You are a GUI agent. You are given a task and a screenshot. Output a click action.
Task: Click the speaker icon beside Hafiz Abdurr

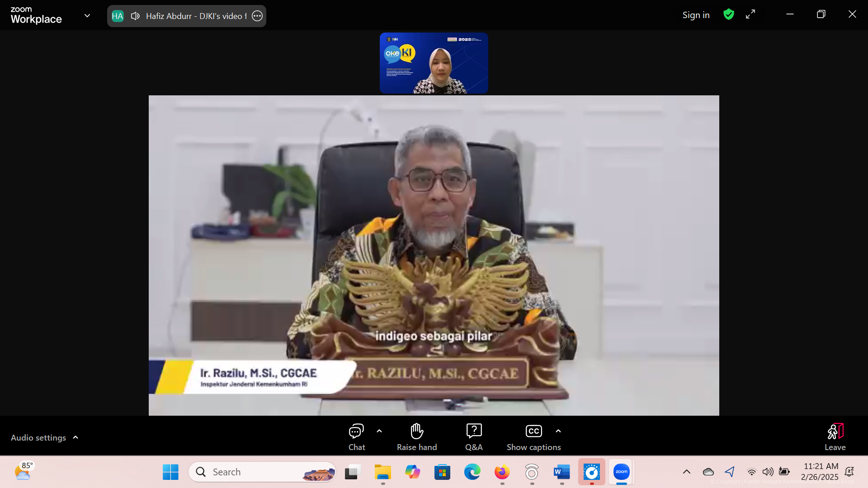[135, 16]
